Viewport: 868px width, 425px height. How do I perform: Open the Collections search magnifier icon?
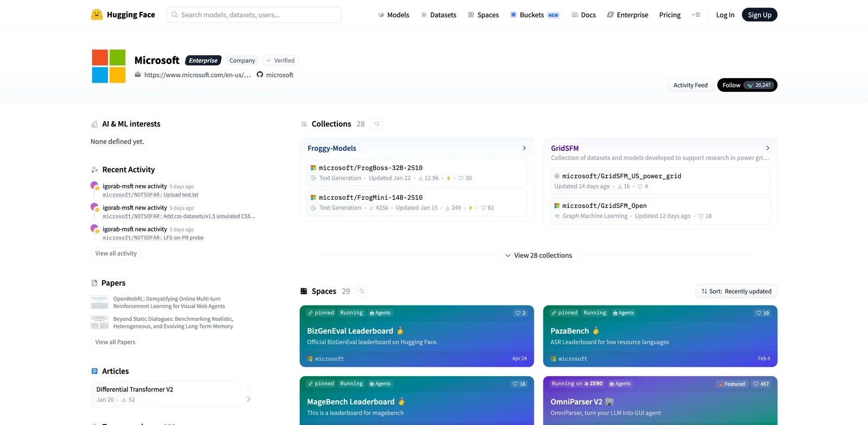(377, 124)
